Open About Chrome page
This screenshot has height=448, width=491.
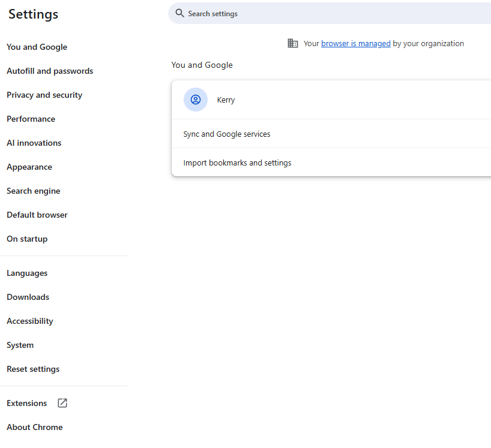click(x=35, y=427)
